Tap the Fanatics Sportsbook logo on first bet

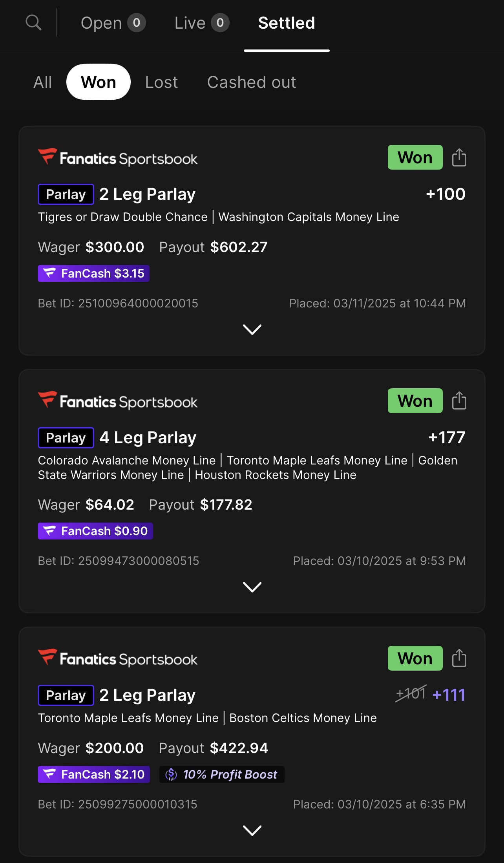(x=118, y=158)
